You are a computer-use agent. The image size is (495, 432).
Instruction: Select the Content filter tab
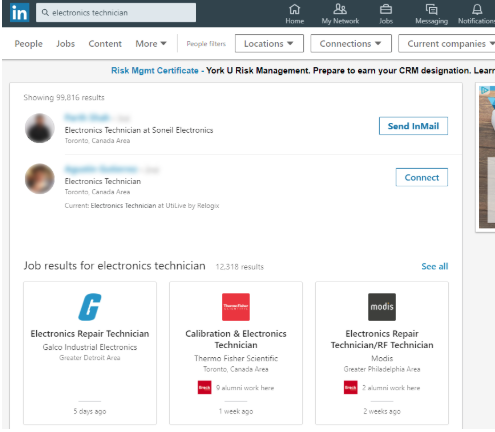pos(105,44)
